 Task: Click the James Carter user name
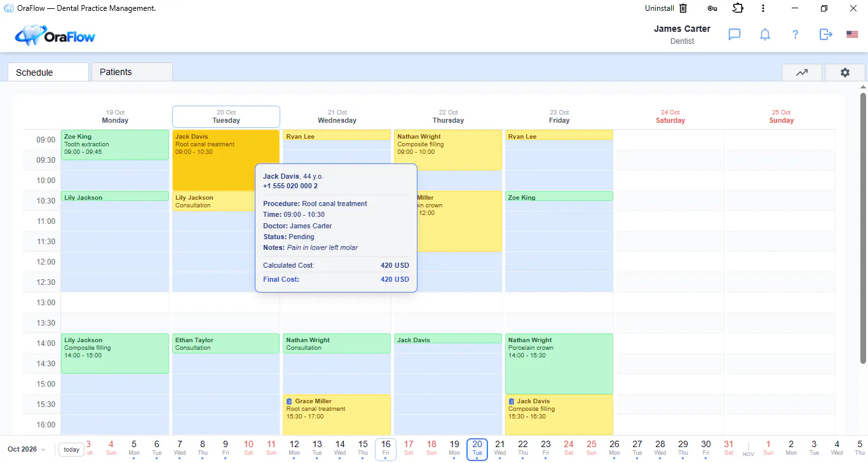tap(682, 29)
